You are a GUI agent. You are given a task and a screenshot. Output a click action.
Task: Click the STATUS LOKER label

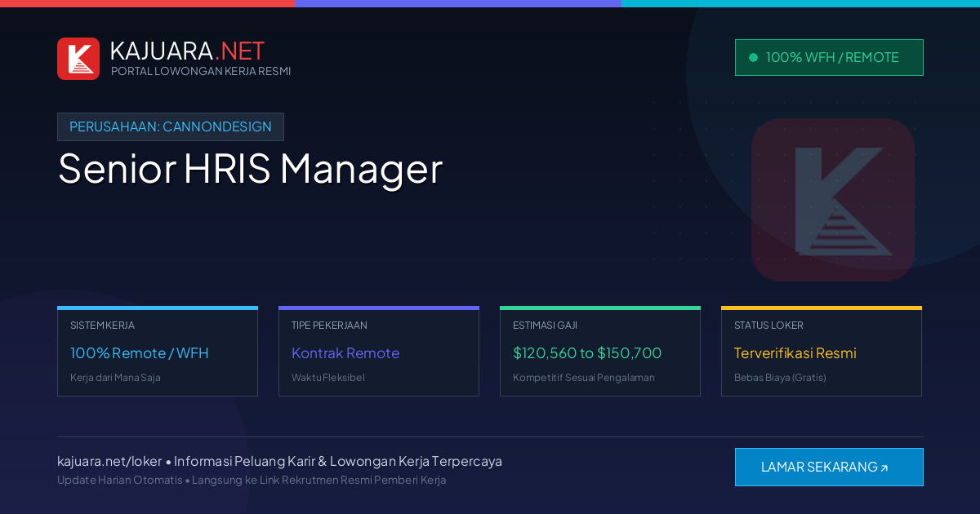[768, 325]
